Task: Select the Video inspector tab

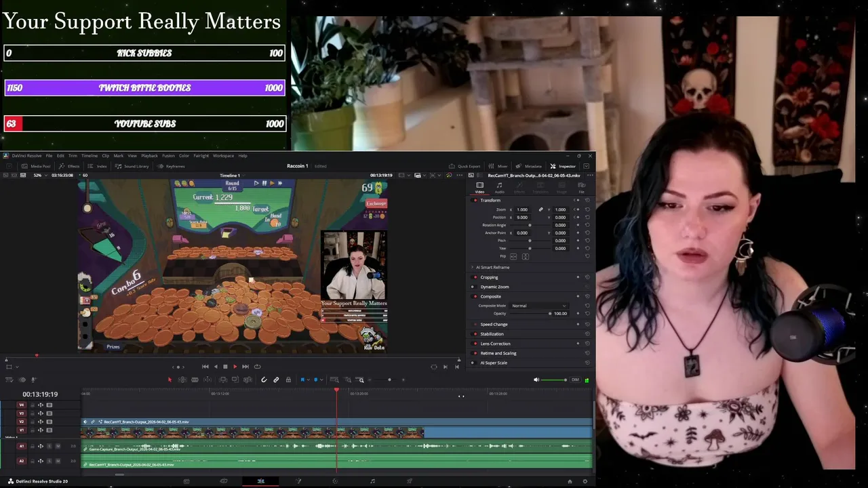Action: coord(479,187)
